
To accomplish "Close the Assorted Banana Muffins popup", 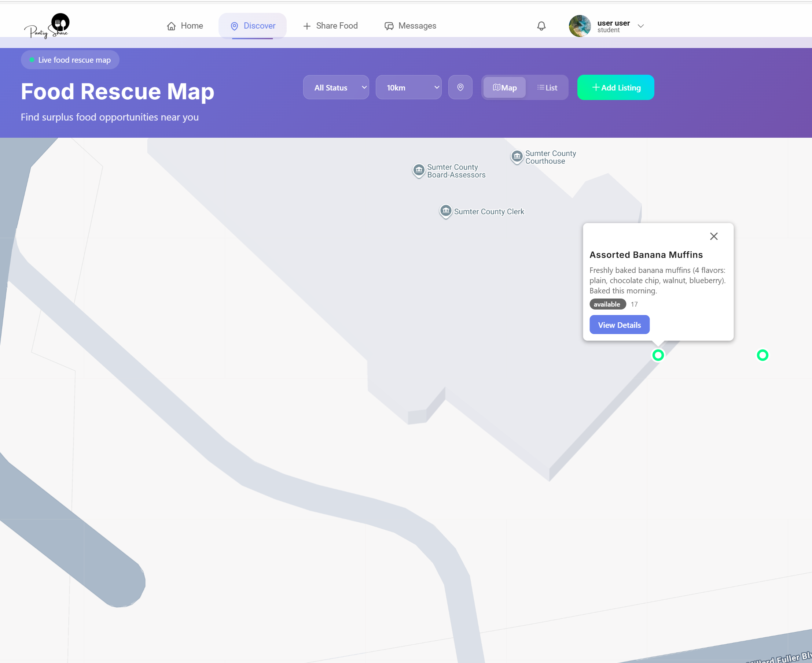I will (713, 236).
